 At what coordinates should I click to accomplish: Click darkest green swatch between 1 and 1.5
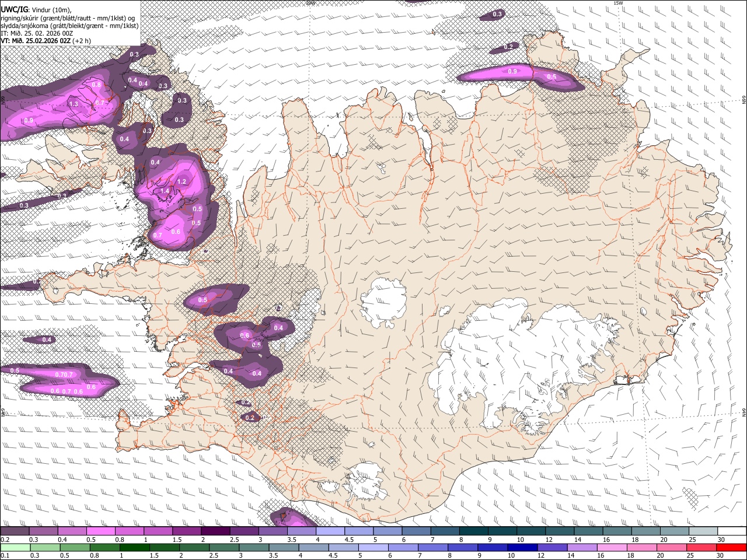coord(134,547)
